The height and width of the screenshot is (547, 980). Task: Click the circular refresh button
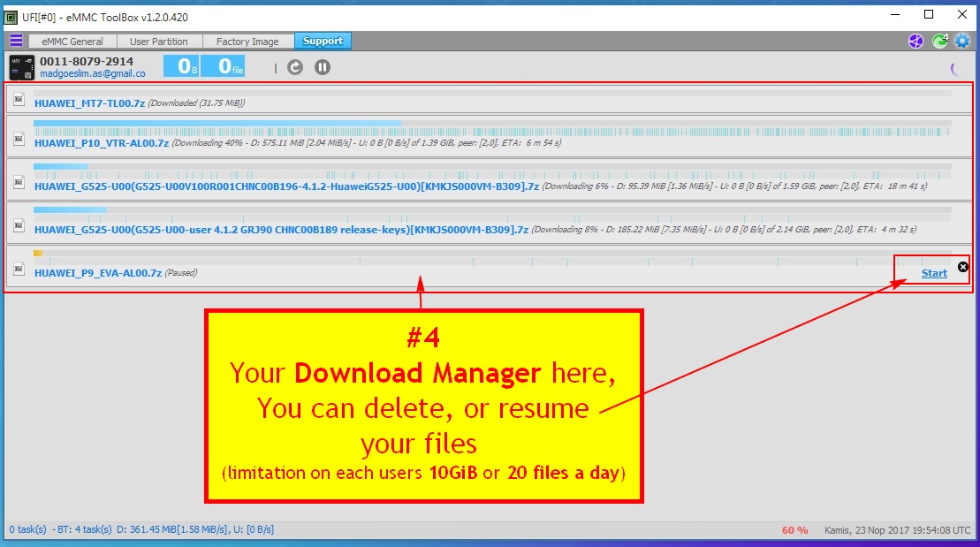click(x=295, y=67)
